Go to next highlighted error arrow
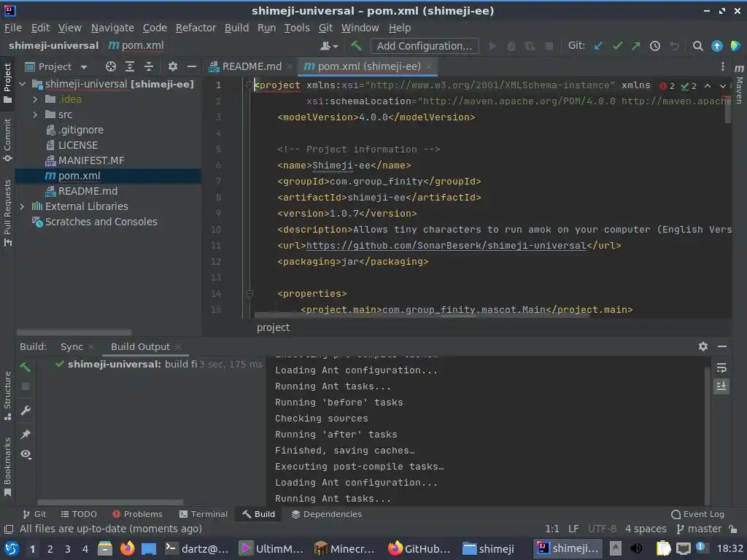The width and height of the screenshot is (747, 560). point(723,86)
